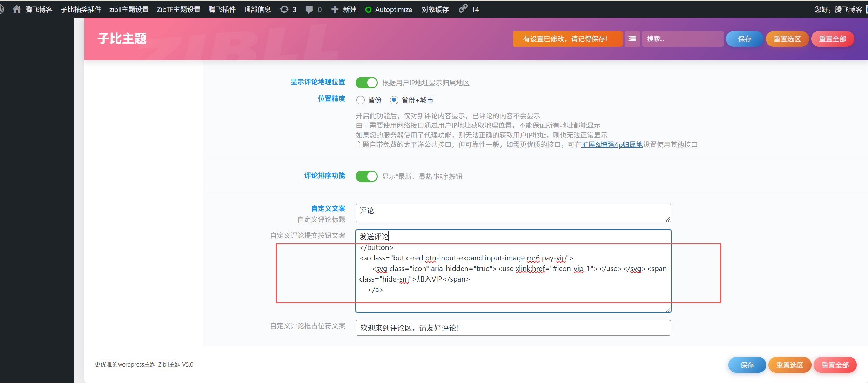Click inside the 搜索 search field
This screenshot has height=383, width=868.
click(682, 39)
